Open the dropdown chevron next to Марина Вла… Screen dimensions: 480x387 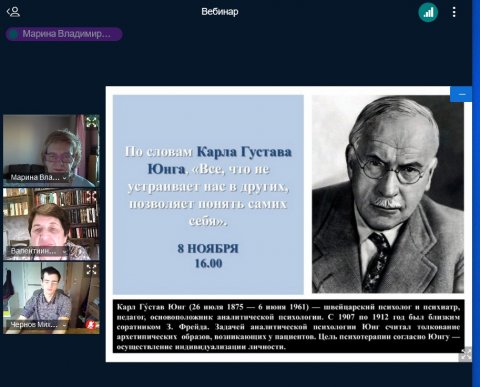coord(64,178)
